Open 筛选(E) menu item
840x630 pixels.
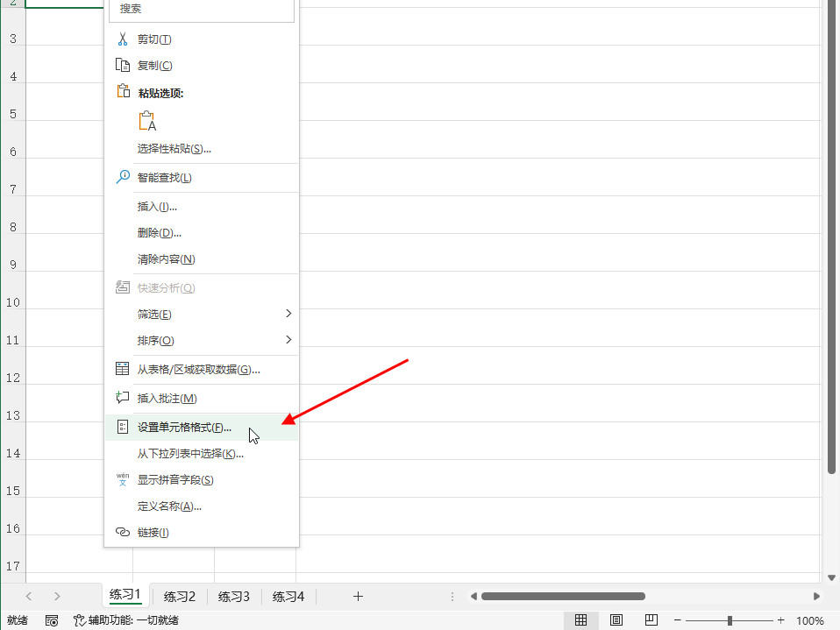pyautogui.click(x=201, y=314)
